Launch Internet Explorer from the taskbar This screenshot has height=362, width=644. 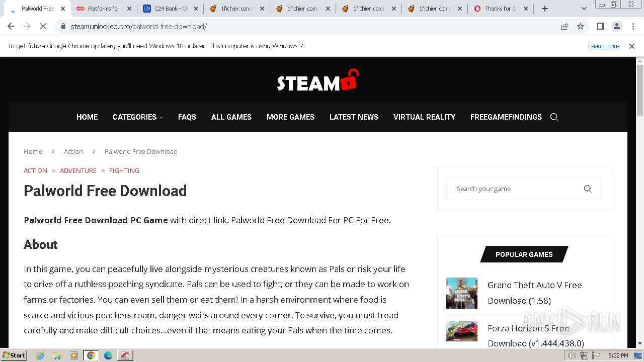coord(40,355)
